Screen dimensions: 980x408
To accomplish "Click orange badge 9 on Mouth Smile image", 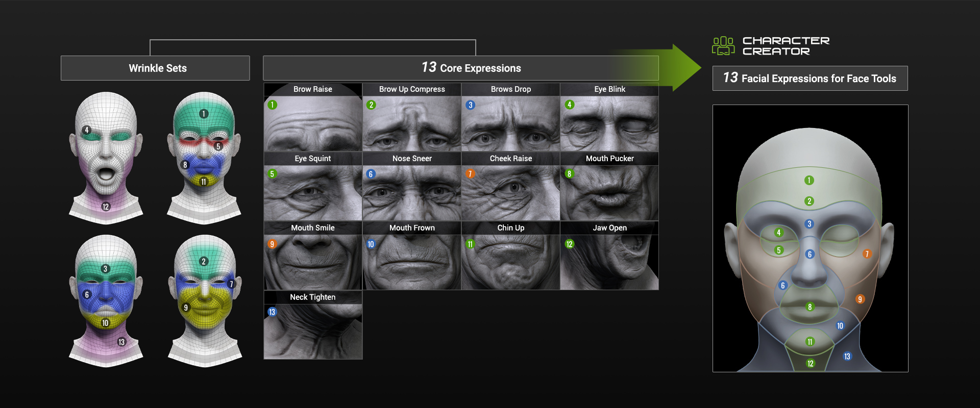I will [x=272, y=244].
